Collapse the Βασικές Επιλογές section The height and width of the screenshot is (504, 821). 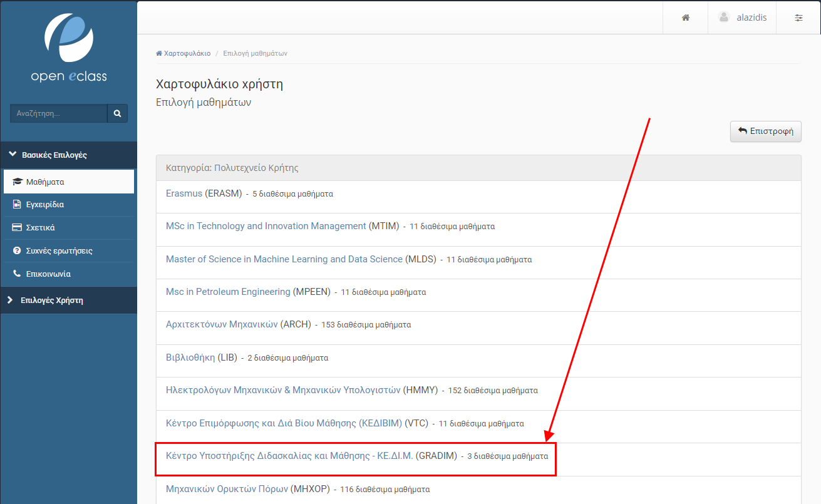pyautogui.click(x=69, y=155)
